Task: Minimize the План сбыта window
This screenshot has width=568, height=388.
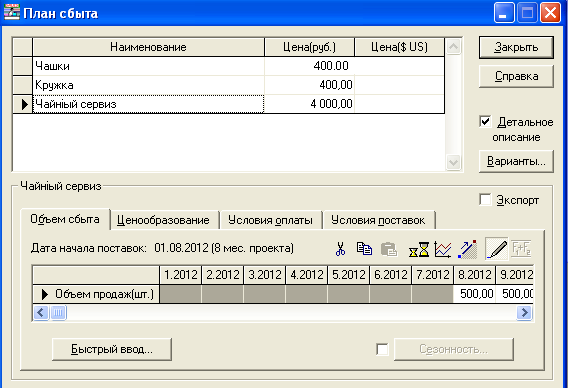Action: coord(504,13)
